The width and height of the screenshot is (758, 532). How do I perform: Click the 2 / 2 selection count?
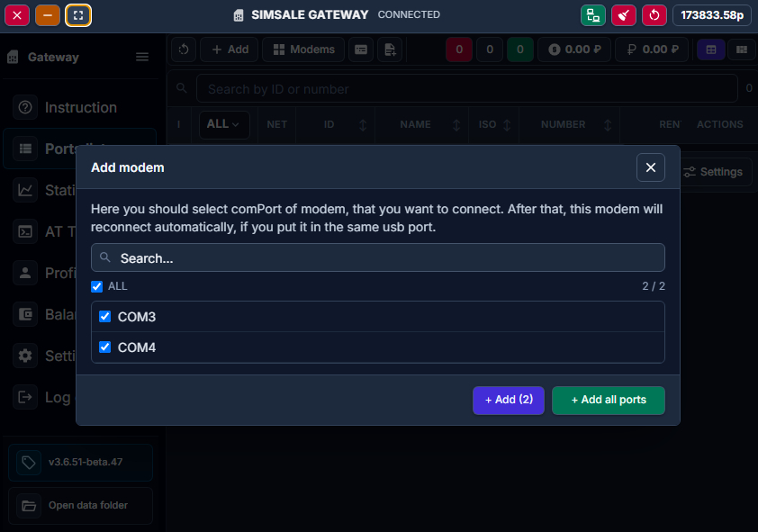tap(653, 286)
